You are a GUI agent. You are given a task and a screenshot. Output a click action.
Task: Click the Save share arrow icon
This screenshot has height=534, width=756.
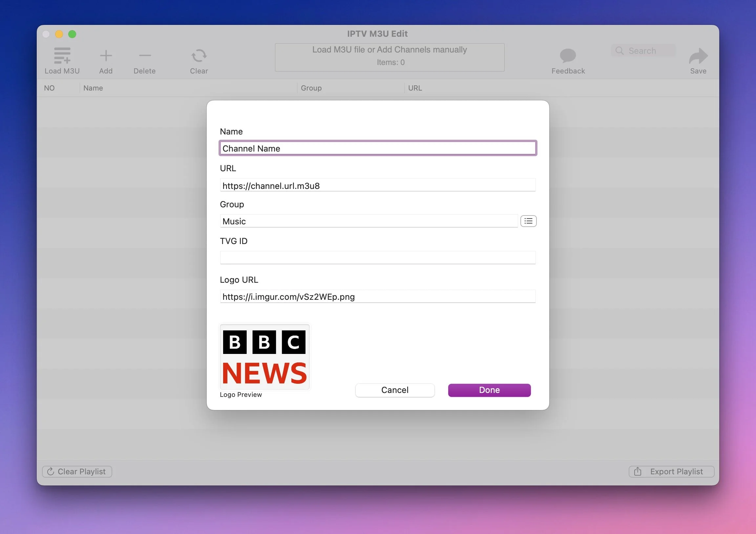point(698,56)
